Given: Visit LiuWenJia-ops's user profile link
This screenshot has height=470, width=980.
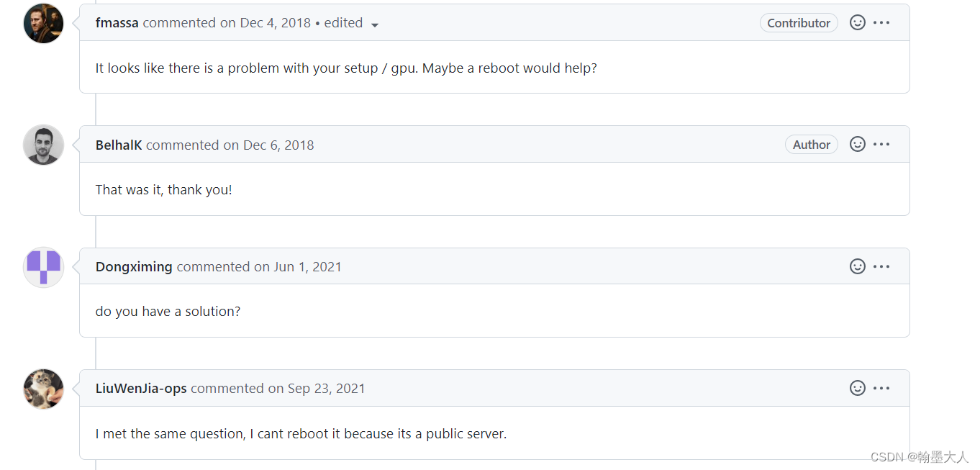Looking at the screenshot, I should pyautogui.click(x=141, y=388).
